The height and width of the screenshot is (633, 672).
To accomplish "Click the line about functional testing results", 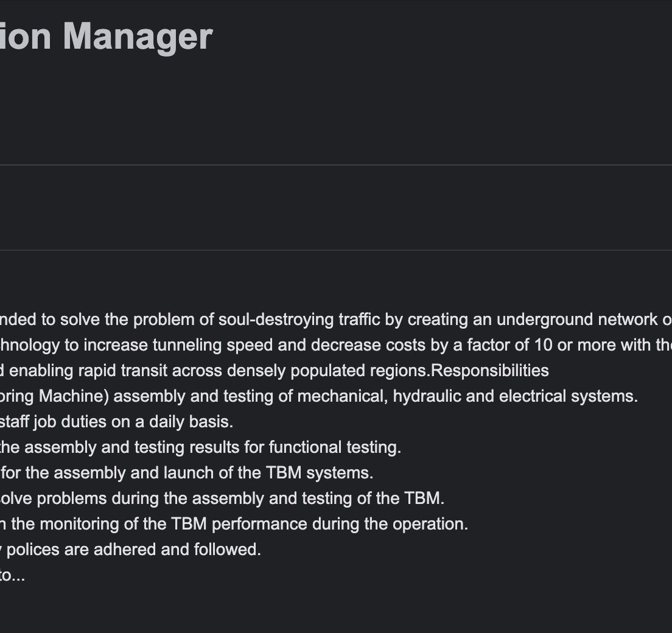I will pyautogui.click(x=201, y=447).
